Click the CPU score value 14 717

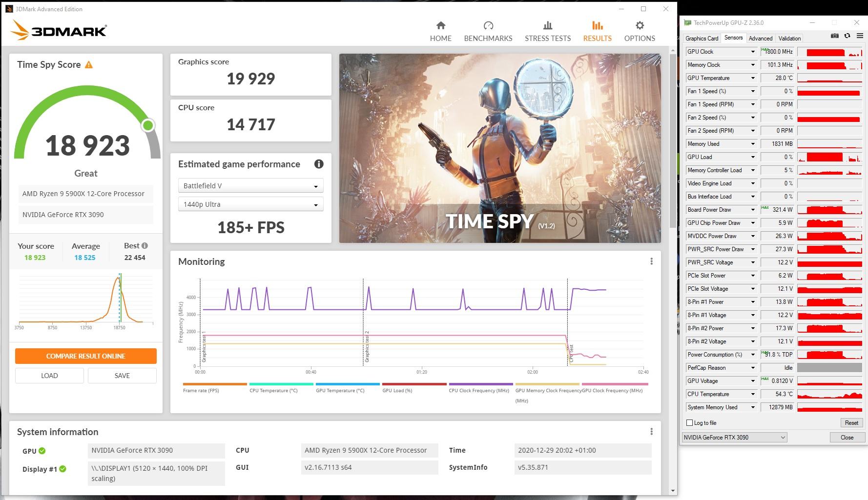[x=251, y=124]
